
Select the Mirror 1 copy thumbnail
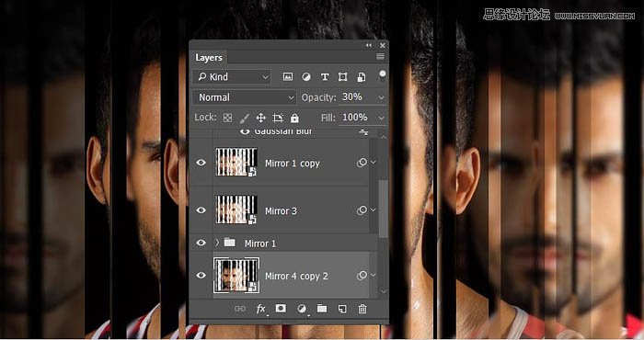coord(236,163)
